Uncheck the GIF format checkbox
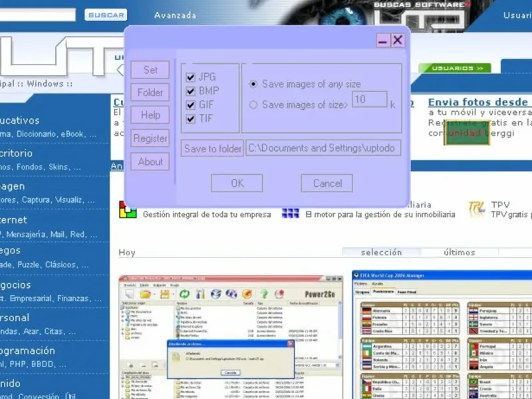The width and height of the screenshot is (532, 399). pyautogui.click(x=191, y=105)
